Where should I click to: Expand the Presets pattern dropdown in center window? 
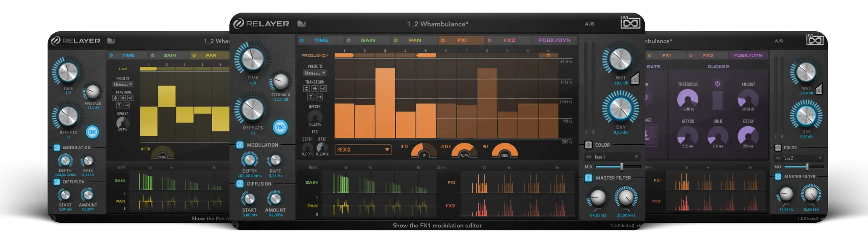[x=315, y=73]
